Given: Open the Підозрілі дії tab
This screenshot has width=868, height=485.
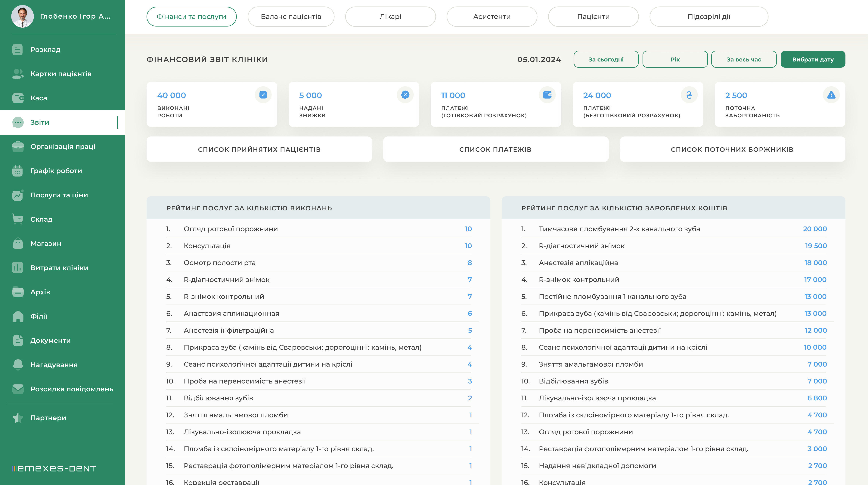Looking at the screenshot, I should [709, 17].
